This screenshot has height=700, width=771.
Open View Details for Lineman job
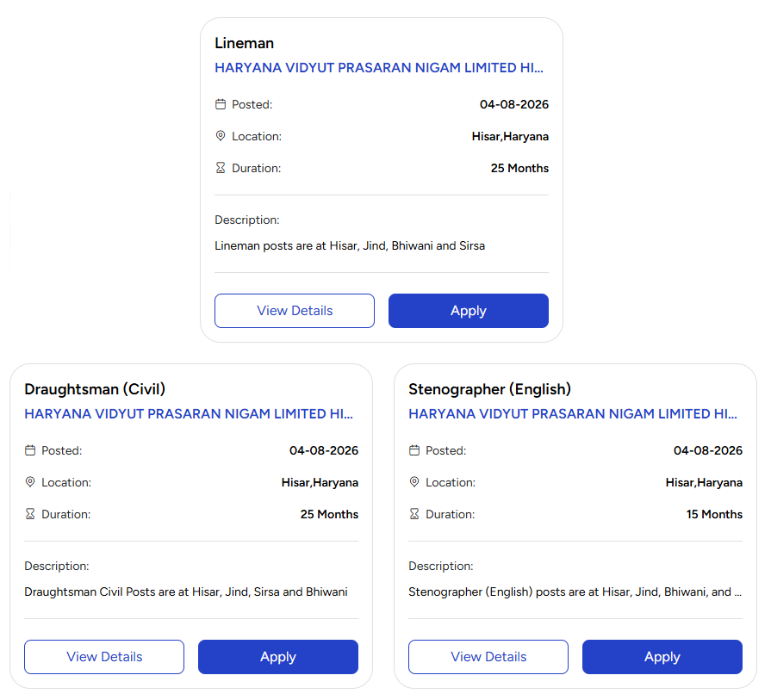[x=295, y=311]
